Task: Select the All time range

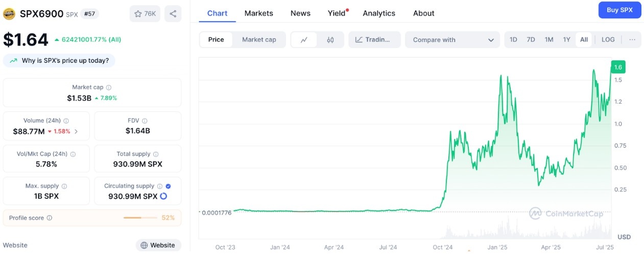Action: coord(584,40)
